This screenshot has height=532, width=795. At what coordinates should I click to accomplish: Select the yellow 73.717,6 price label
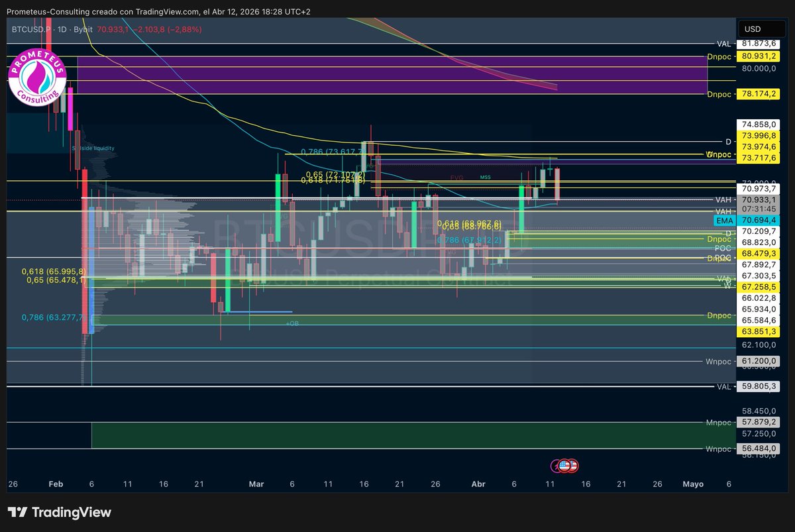point(759,158)
